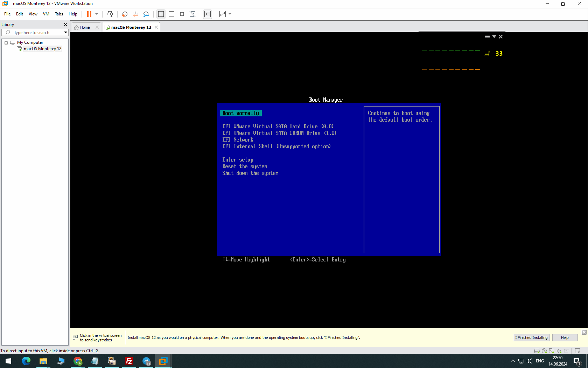Click the Help button in install bar
This screenshot has height=368, width=588.
(565, 338)
